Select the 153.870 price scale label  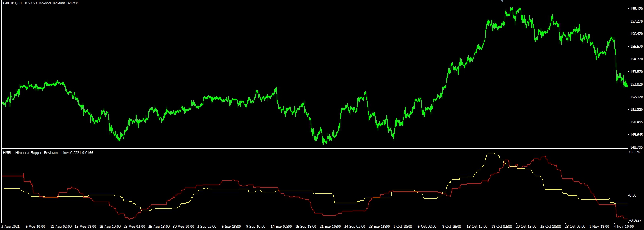[636, 72]
